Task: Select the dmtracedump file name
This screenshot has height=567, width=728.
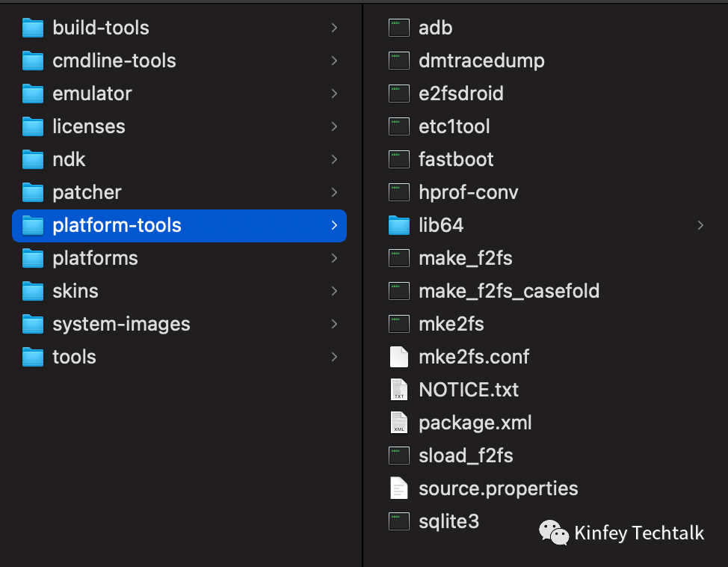Action: pyautogui.click(x=481, y=61)
